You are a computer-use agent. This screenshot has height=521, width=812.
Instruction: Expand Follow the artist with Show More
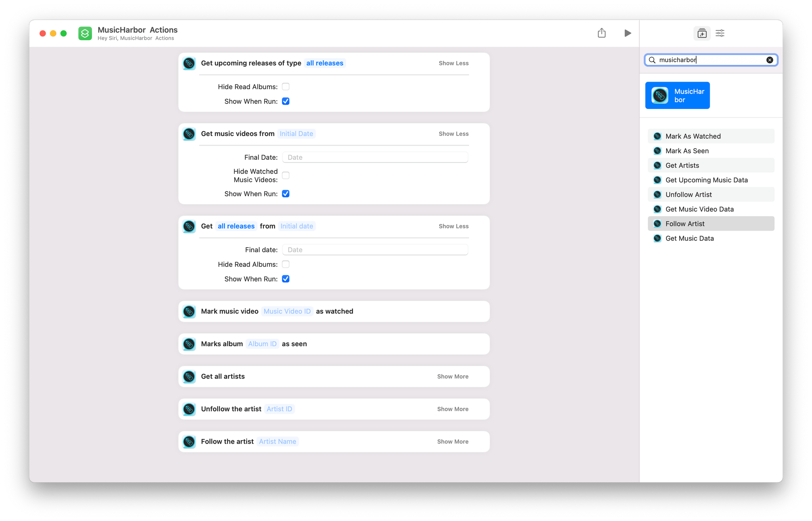(x=453, y=441)
